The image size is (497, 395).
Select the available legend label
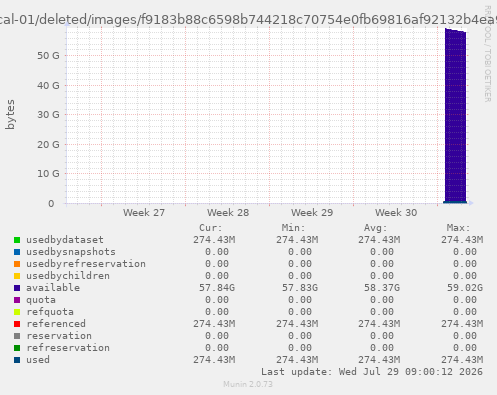pyautogui.click(x=53, y=288)
